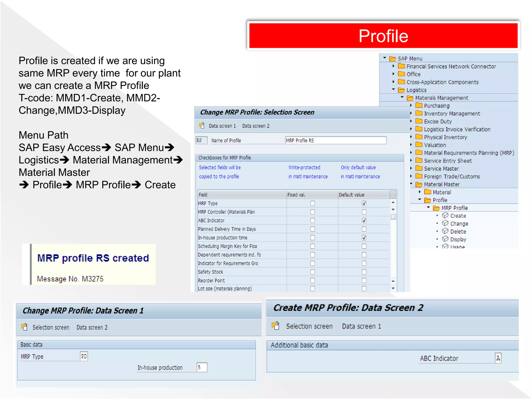
Task: Click the RS profile code field
Action: click(201, 140)
